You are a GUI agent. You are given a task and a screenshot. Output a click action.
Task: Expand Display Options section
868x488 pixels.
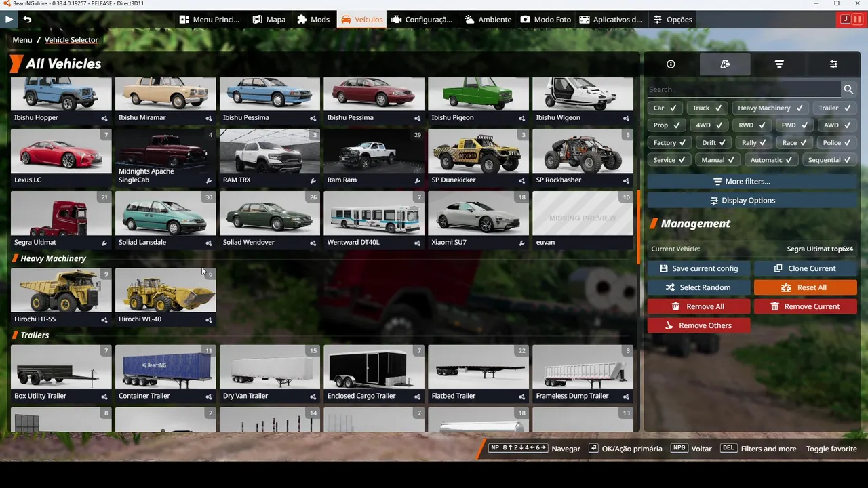click(x=752, y=201)
